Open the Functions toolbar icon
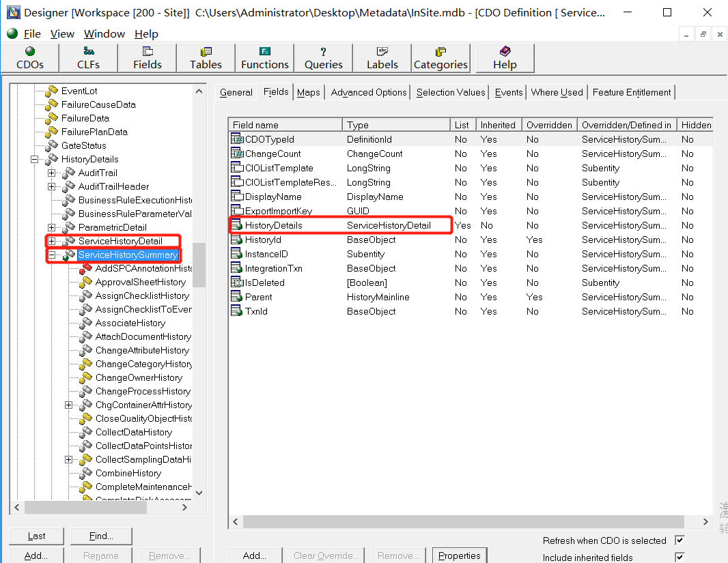 point(264,58)
